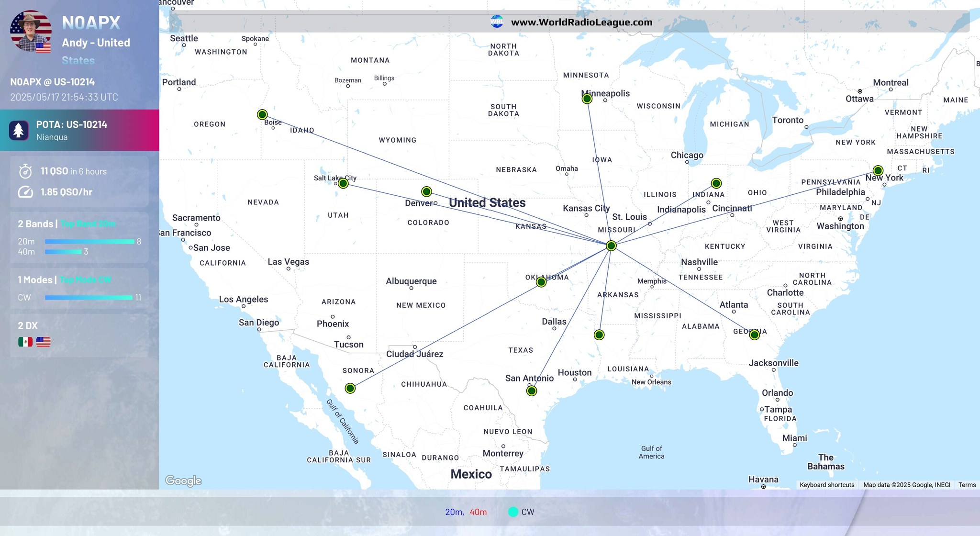The width and height of the screenshot is (980, 536).
Task: Click the Map data ©2025 Google, INEGI text
Action: tap(907, 485)
